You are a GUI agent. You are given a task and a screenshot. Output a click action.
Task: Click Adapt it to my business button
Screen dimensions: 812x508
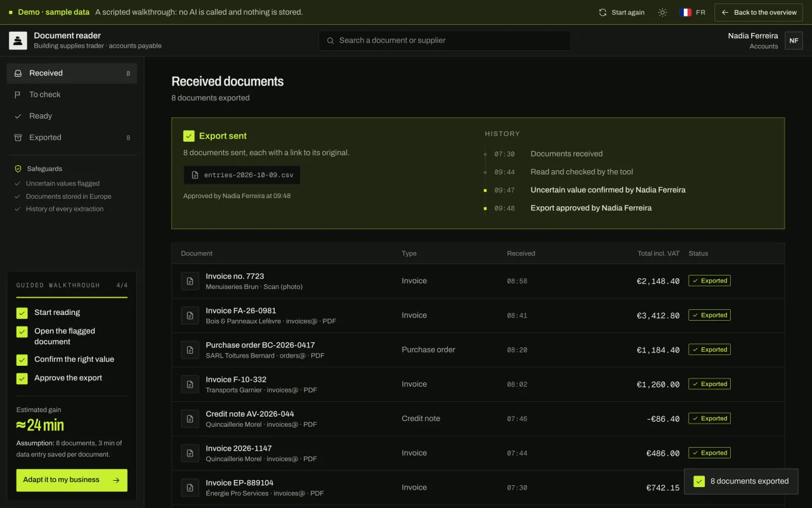tap(72, 480)
